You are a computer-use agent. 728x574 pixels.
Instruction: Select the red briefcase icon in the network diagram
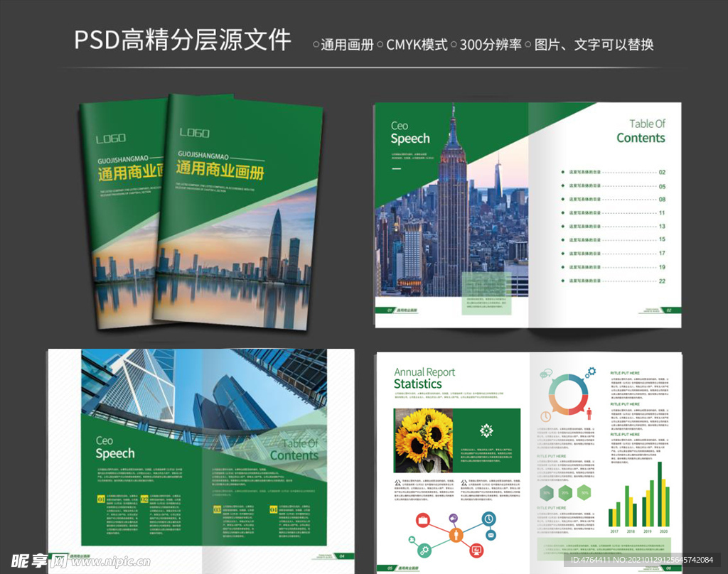pyautogui.click(x=423, y=520)
